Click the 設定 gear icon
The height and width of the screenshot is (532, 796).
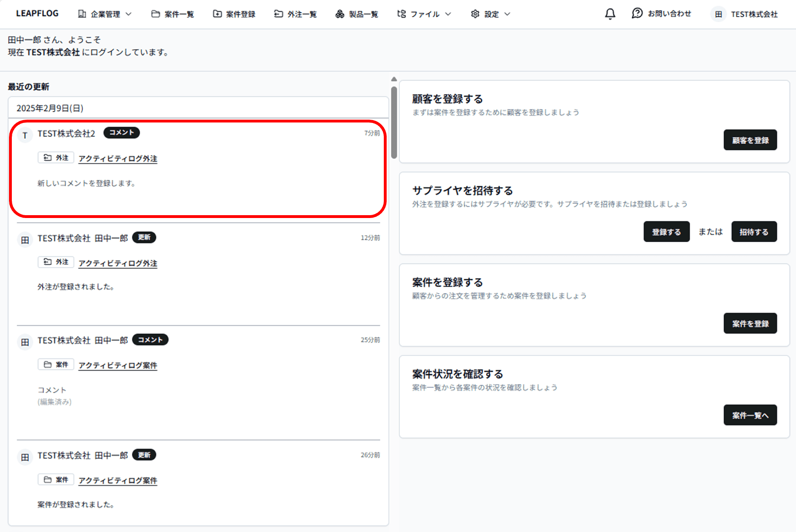(x=475, y=14)
